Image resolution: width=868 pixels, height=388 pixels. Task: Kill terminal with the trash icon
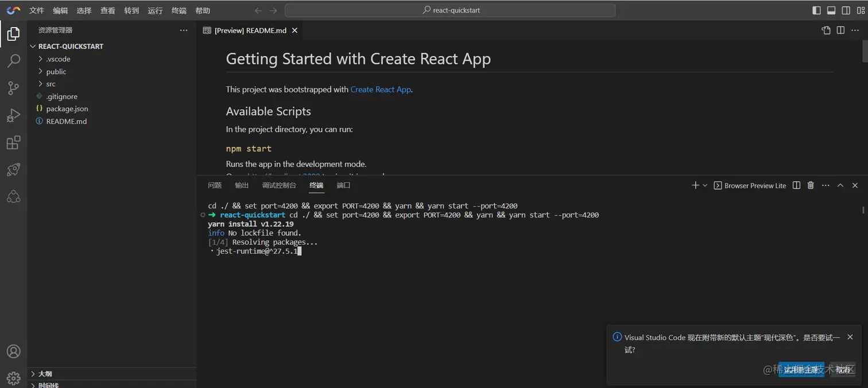click(x=811, y=185)
